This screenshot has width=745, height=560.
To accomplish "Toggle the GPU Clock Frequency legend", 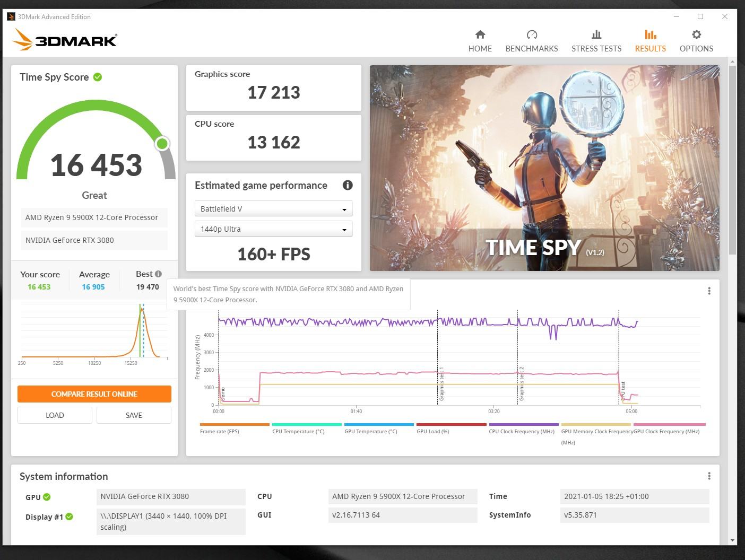I will point(669,428).
